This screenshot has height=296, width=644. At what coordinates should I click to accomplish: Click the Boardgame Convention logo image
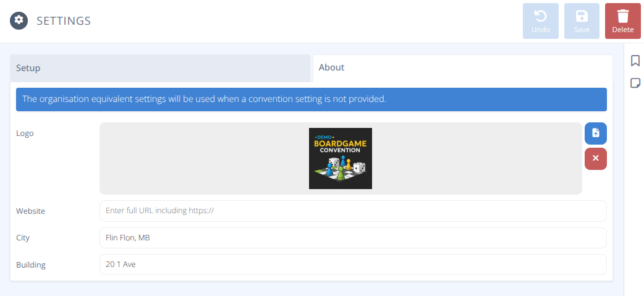tap(341, 158)
